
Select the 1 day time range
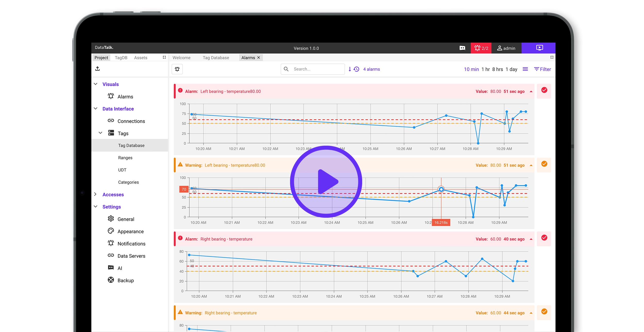[x=511, y=69]
